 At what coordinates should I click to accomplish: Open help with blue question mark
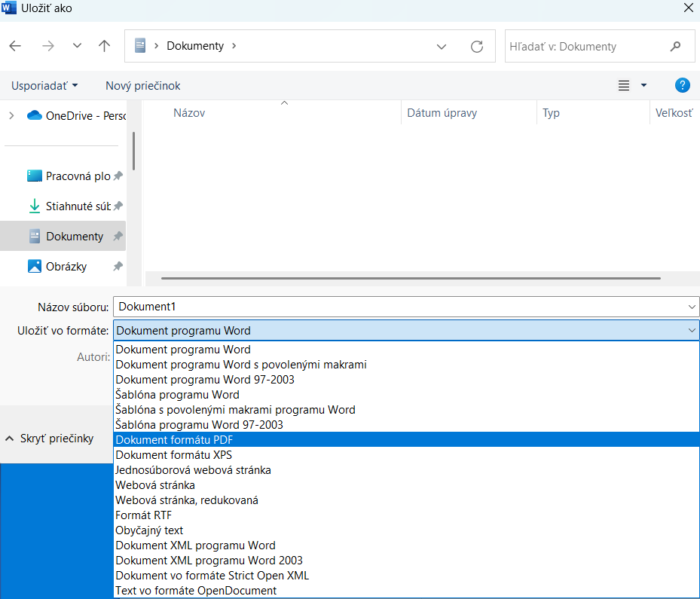[682, 85]
